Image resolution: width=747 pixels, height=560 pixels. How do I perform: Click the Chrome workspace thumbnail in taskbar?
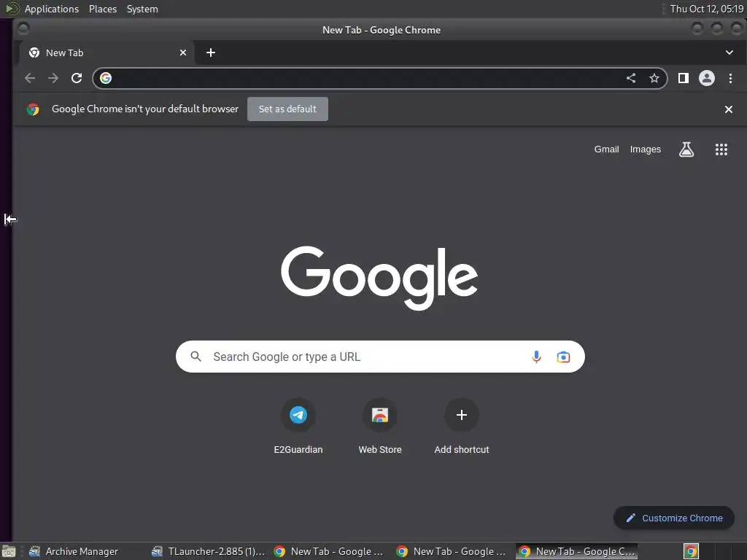691,551
